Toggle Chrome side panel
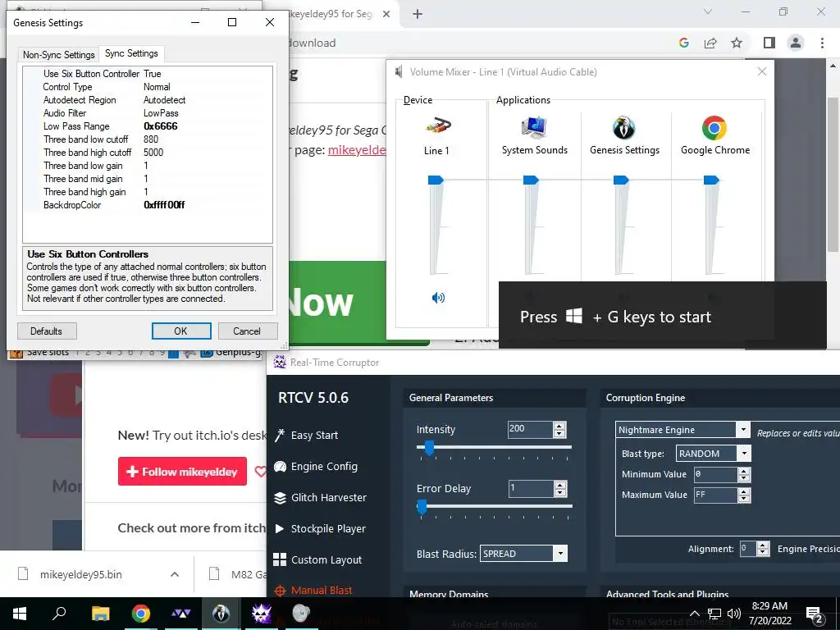 tap(769, 43)
